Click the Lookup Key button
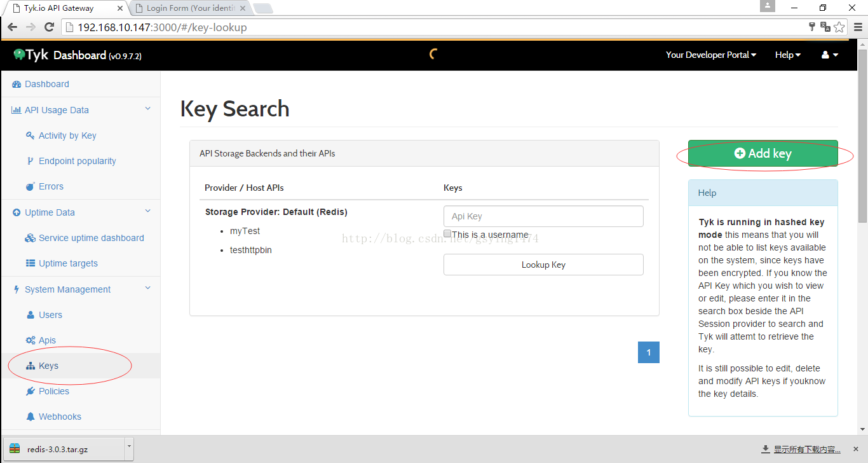Screen dimensions: 868x463 click(543, 265)
